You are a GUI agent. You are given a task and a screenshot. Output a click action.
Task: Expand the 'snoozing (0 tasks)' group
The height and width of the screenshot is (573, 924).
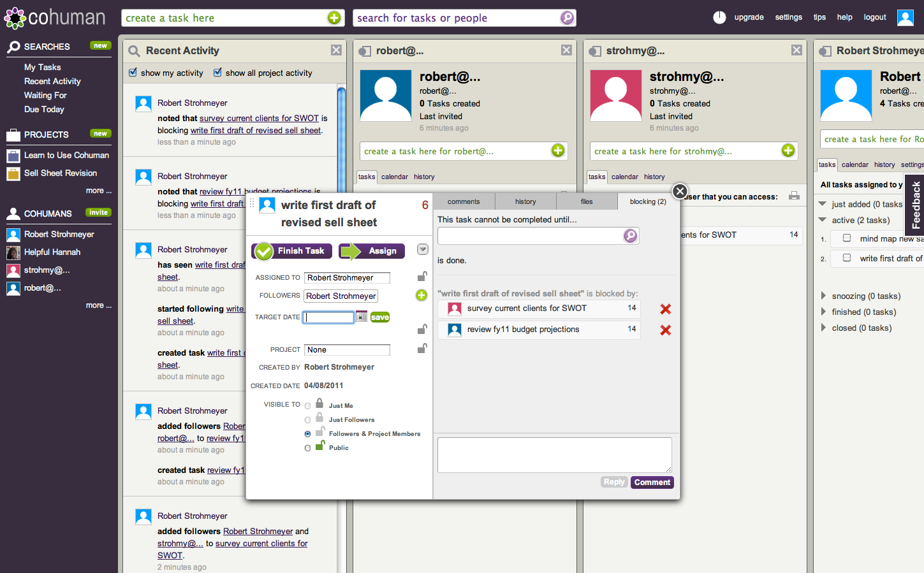(x=823, y=296)
